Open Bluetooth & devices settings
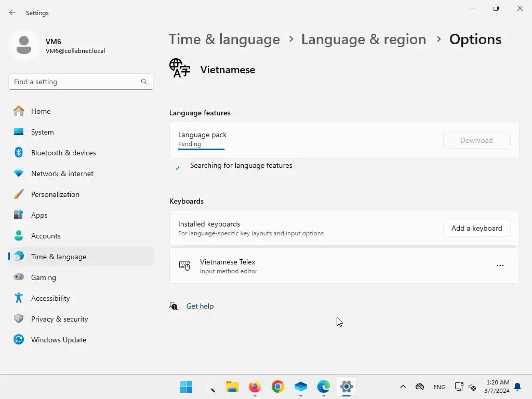 [63, 153]
